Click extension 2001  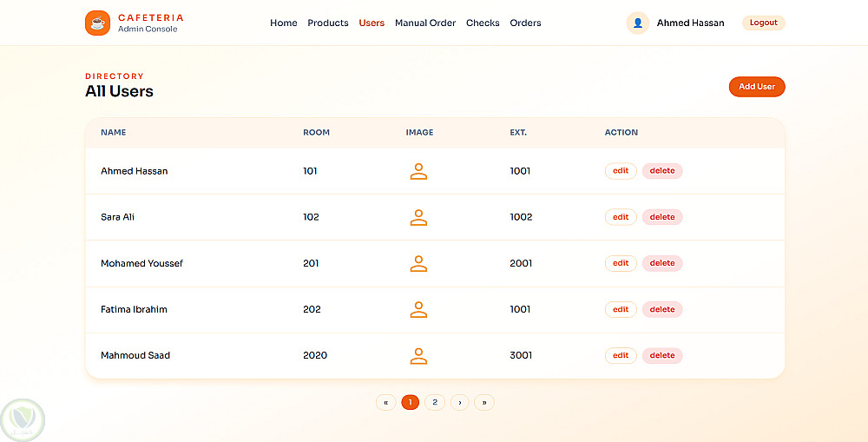pos(521,263)
